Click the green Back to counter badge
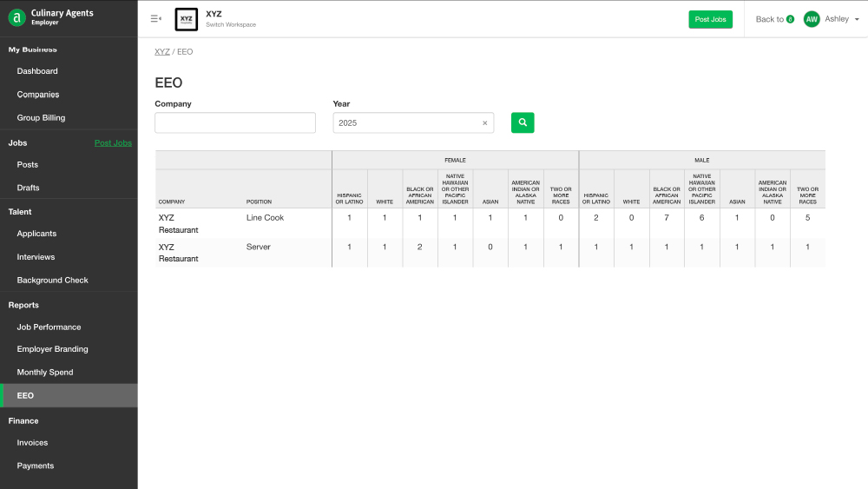 click(x=790, y=19)
